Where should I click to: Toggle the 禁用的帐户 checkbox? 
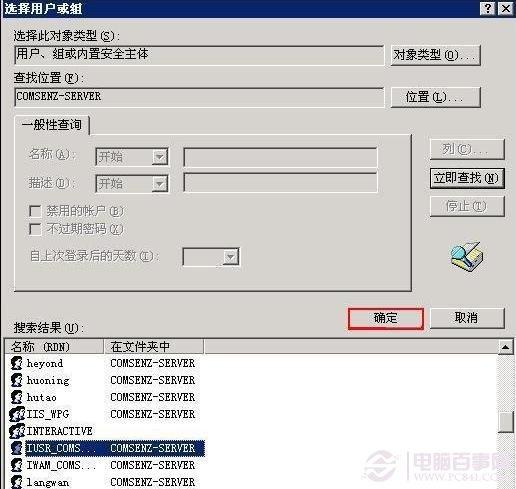35,211
